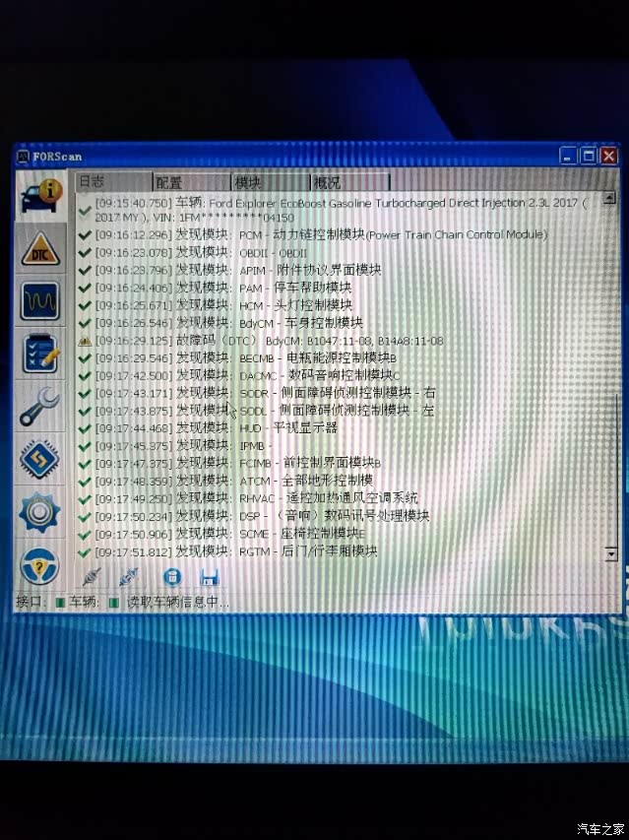Screen dimensions: 629x840
Task: Open the tests checklist section
Action: 40,354
